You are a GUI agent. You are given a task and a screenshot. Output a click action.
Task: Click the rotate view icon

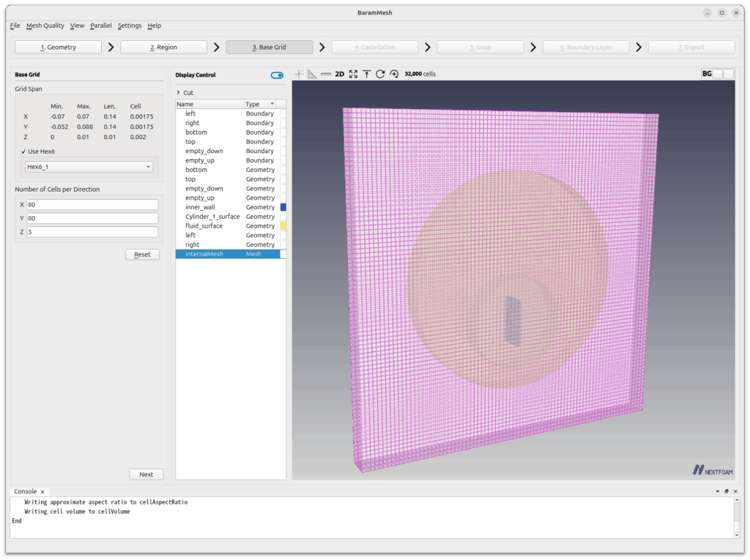pyautogui.click(x=380, y=74)
